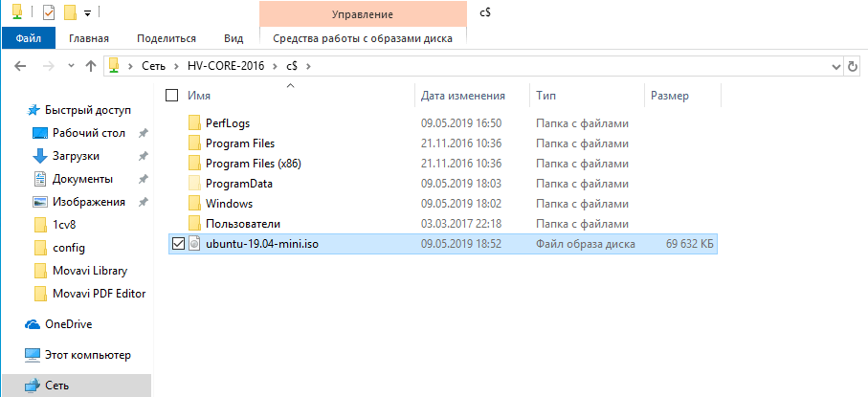Click the network folder icon in title bar

point(18,11)
